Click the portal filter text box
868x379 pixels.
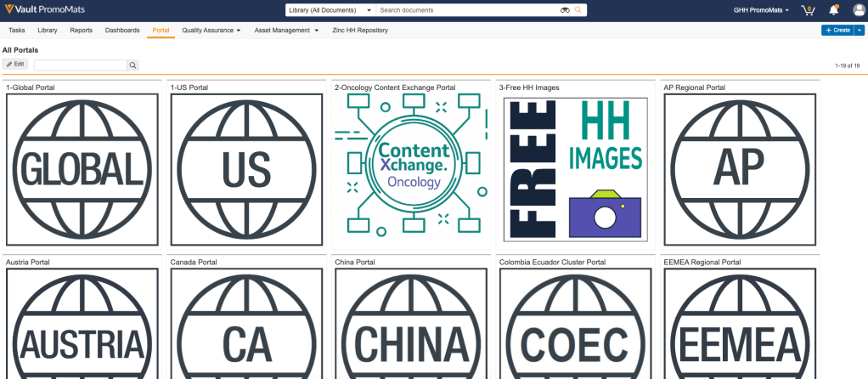[x=81, y=65]
